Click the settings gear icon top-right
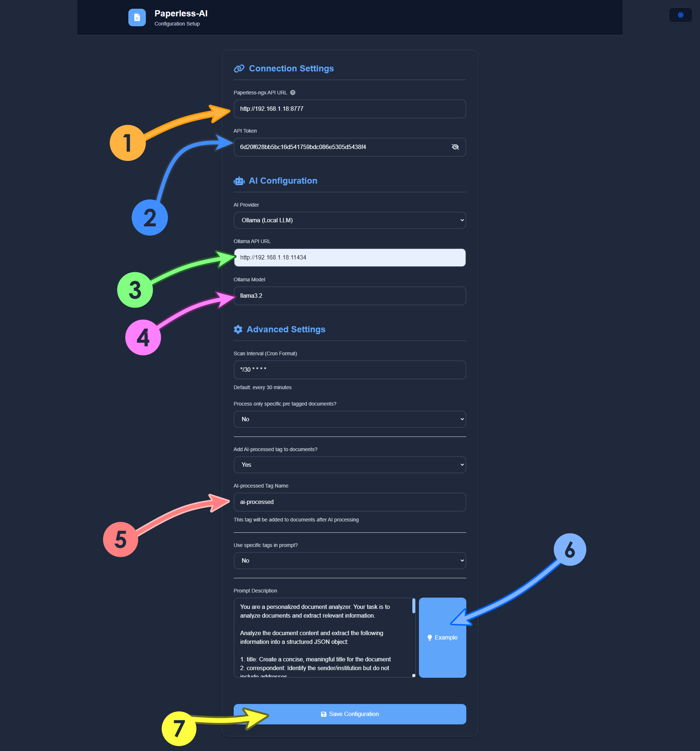The width and height of the screenshot is (700, 751). tap(680, 15)
